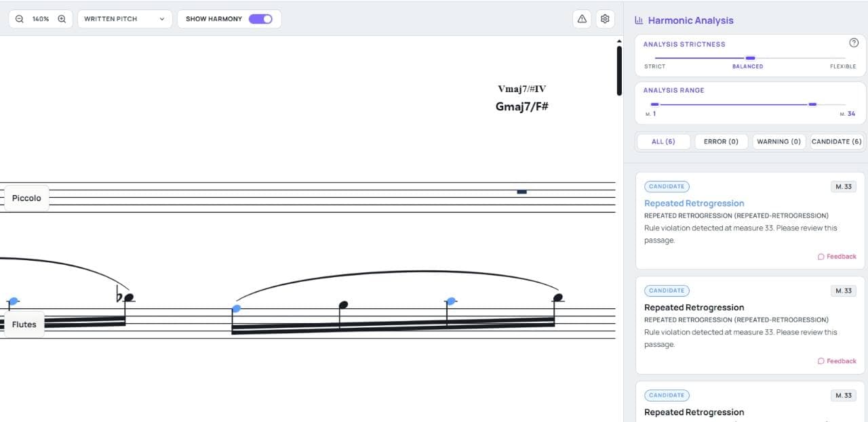Screen dimensions: 868x422
Task: Select the flatted note in Flutes staff
Action: click(129, 297)
